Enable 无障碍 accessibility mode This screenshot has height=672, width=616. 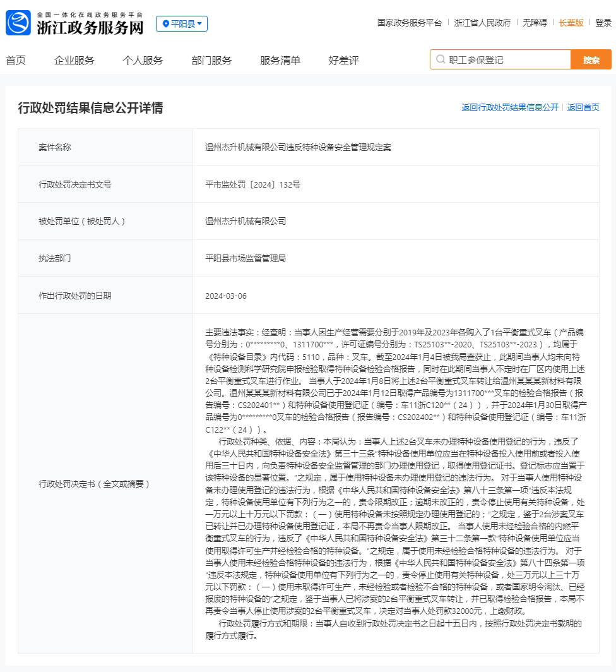tap(535, 23)
